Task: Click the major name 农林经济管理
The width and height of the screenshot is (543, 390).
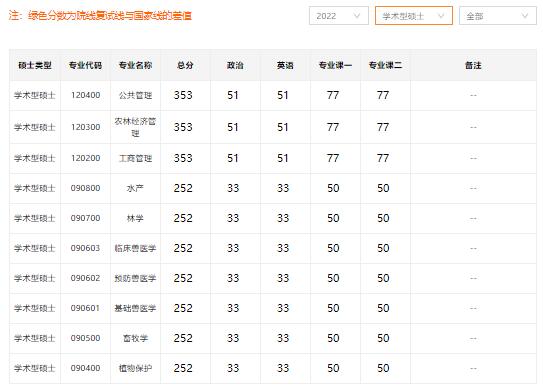Action: point(135,127)
